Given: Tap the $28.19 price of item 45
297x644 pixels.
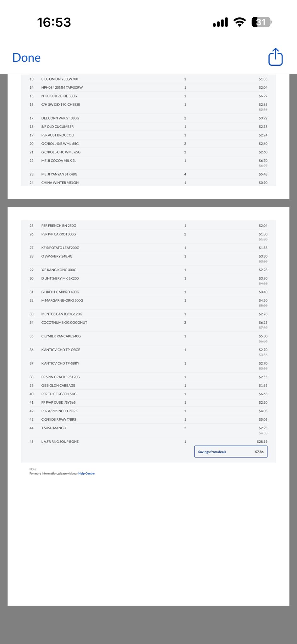Looking at the screenshot, I should coord(262,441).
